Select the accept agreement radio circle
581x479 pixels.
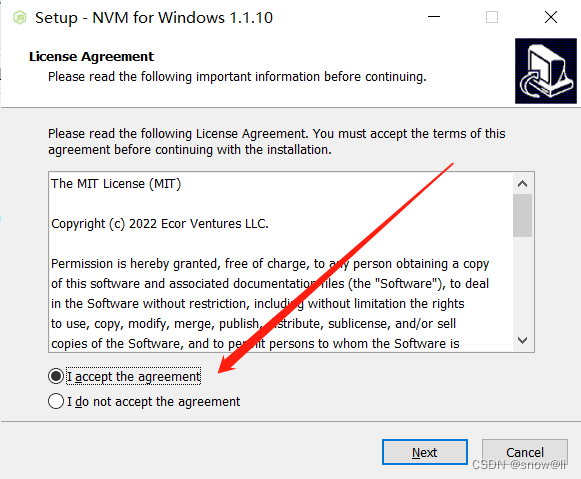(56, 376)
